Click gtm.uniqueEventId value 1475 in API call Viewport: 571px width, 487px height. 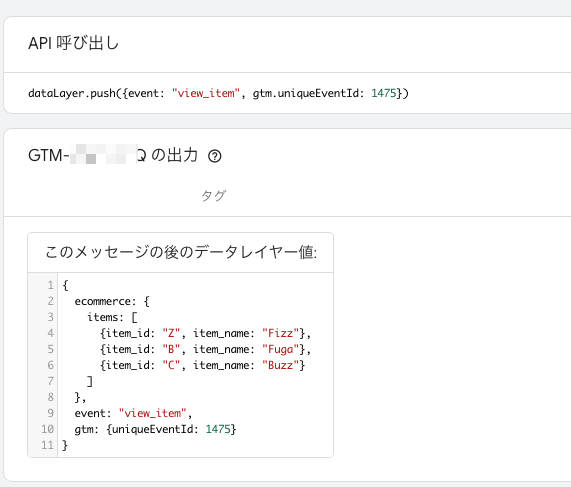pos(383,93)
